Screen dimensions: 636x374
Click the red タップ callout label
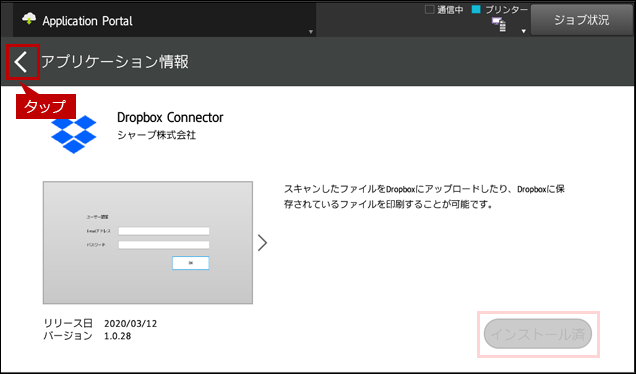pos(45,107)
